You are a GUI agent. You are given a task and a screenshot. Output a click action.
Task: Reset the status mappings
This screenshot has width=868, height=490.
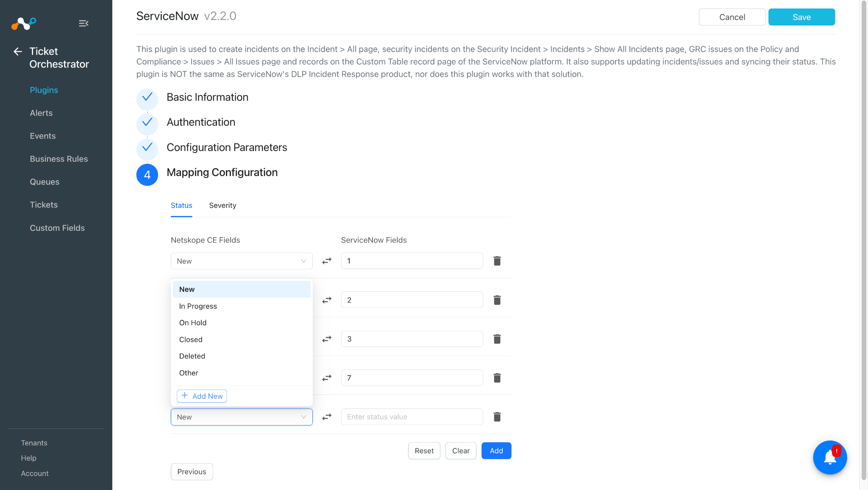click(424, 451)
